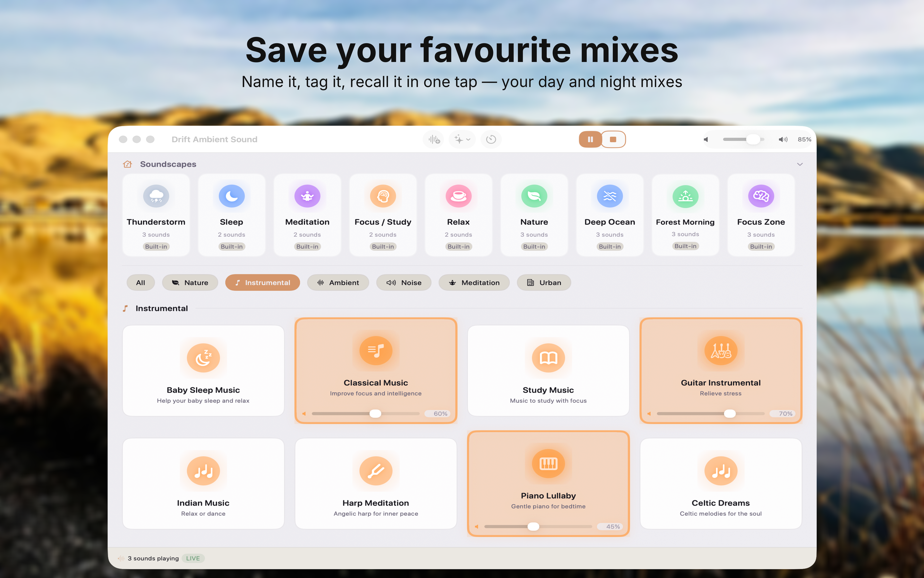
Task: Select the Instrumental category filter
Action: [x=262, y=283]
